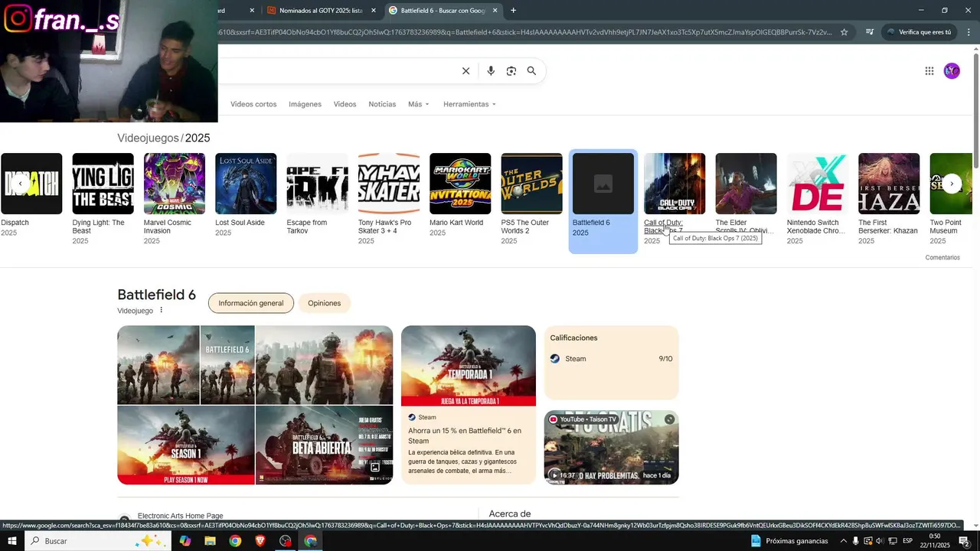Select PS5 The Outer Worlds 2 card

click(531, 199)
